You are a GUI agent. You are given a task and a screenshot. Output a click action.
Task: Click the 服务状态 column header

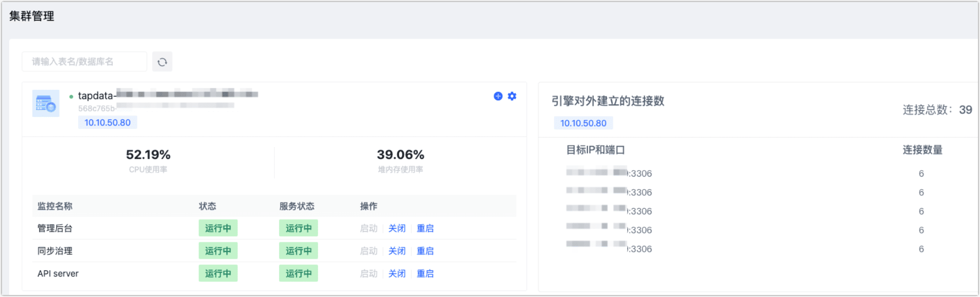click(x=297, y=206)
